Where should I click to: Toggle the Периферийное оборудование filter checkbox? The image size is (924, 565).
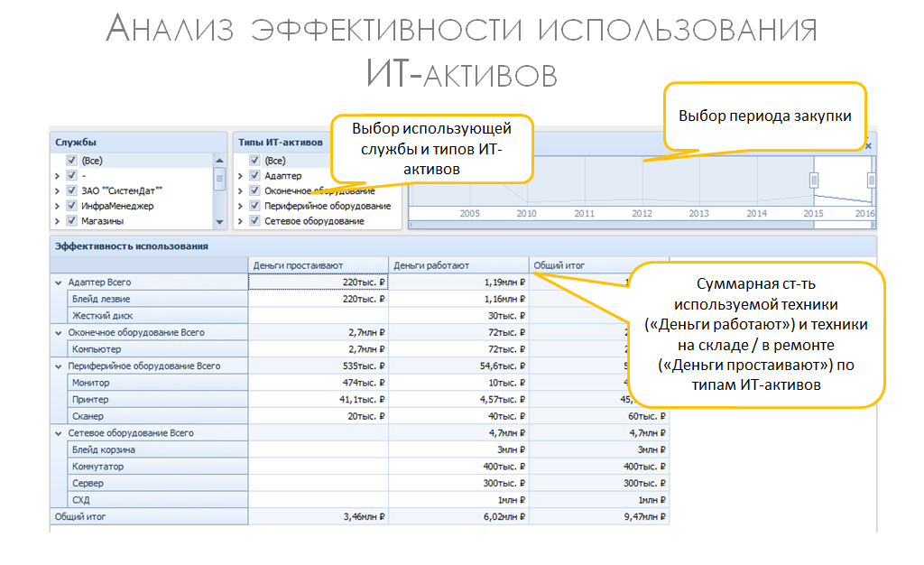(254, 206)
